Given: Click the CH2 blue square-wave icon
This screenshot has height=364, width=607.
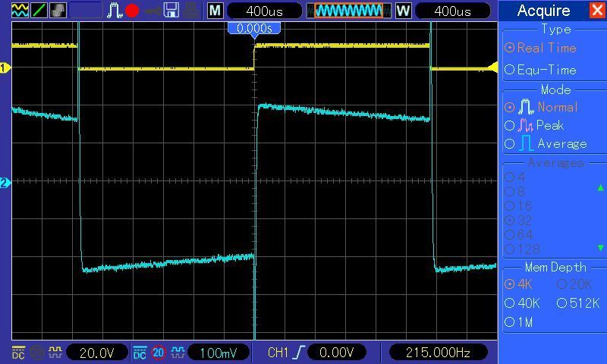Looking at the screenshot, I should pos(178,353).
